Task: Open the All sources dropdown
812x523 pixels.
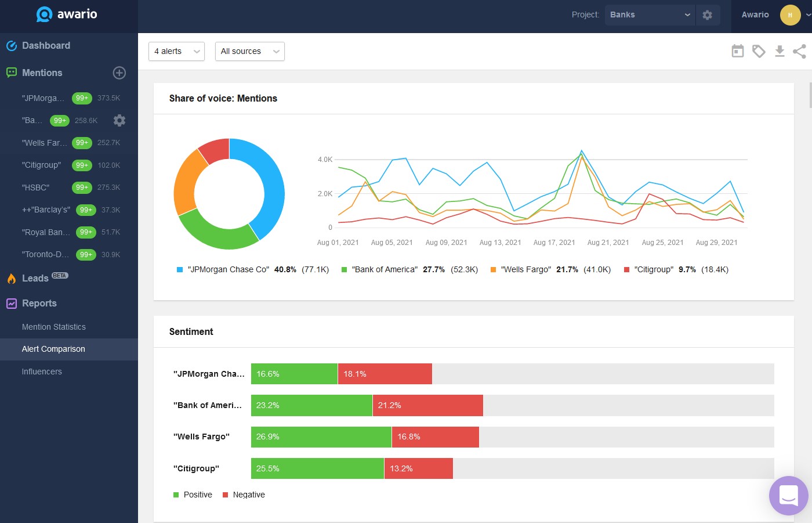Action: pos(249,51)
